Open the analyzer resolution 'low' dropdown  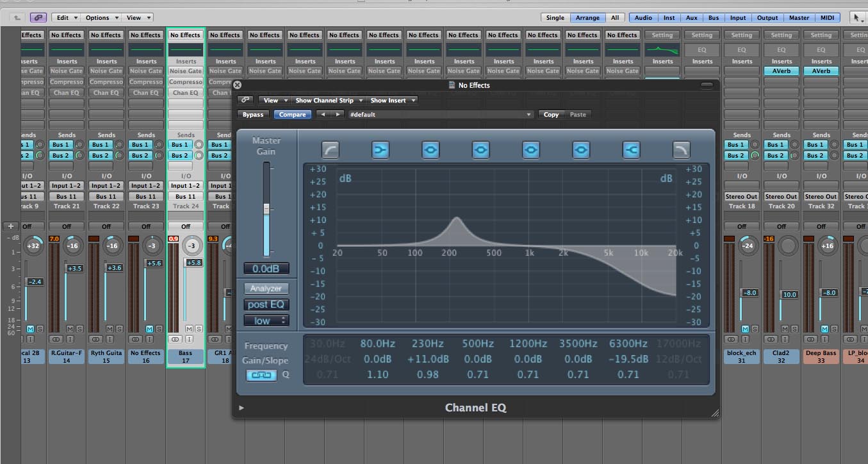pyautogui.click(x=266, y=320)
